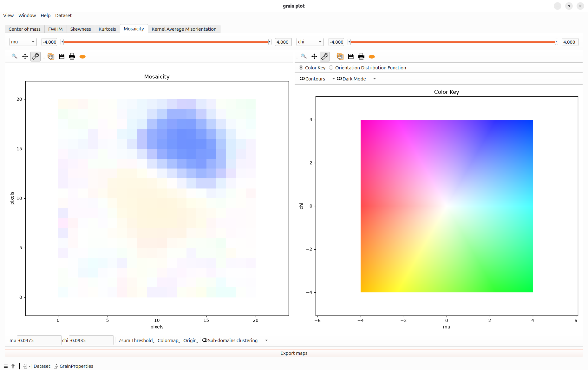The width and height of the screenshot is (588, 370).
Task: Print the Color Key plot
Action: point(361,56)
